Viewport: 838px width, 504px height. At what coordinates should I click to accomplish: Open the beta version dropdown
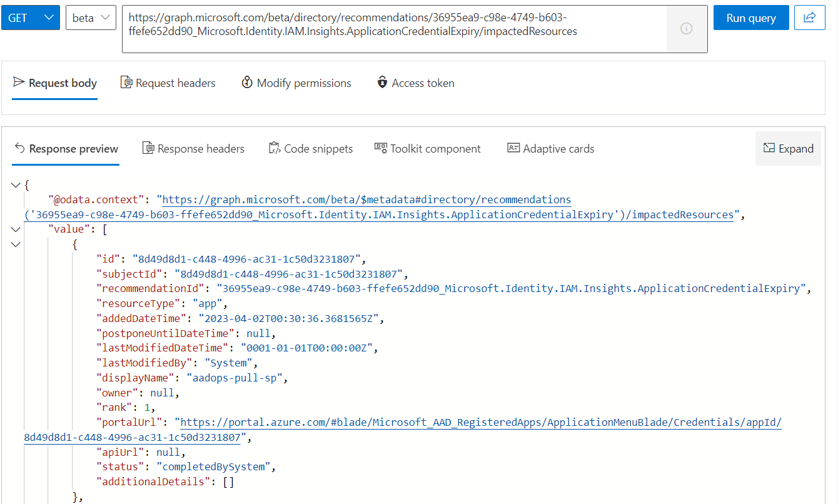[91, 18]
